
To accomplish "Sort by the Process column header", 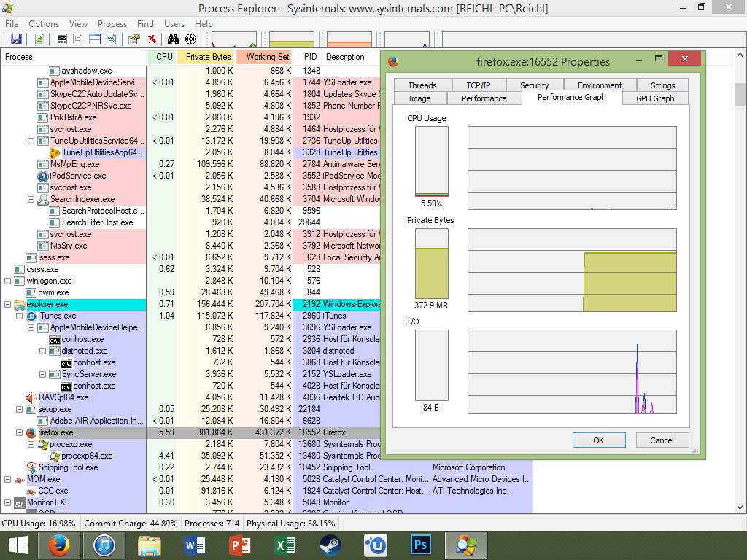I will 74,57.
